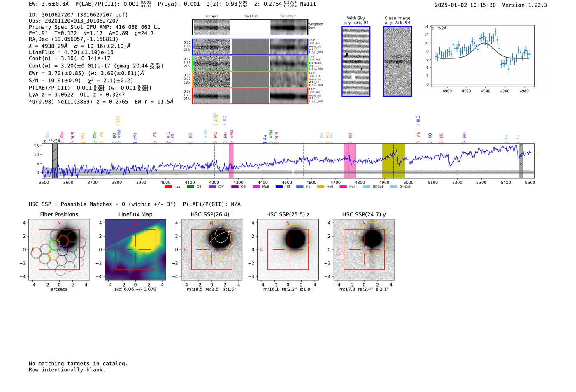Click the red fiber circle in Fiber Positions
576x392 pixels.
pos(63,241)
